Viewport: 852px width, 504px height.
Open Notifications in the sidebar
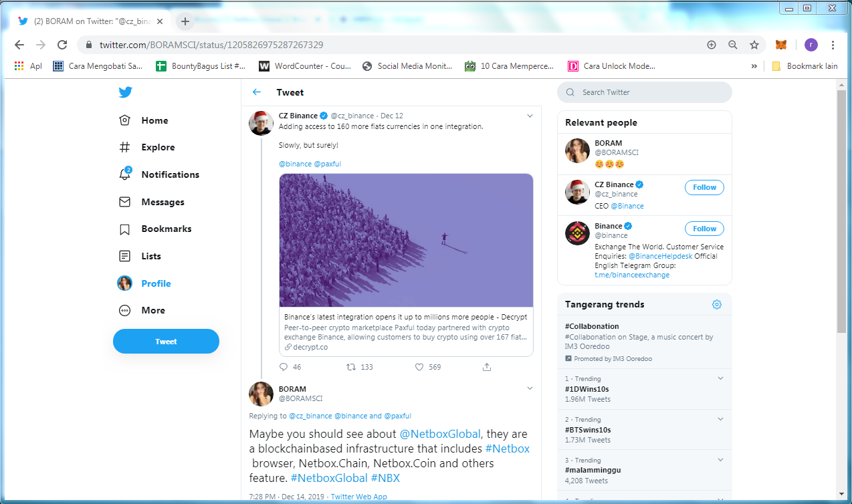158,174
